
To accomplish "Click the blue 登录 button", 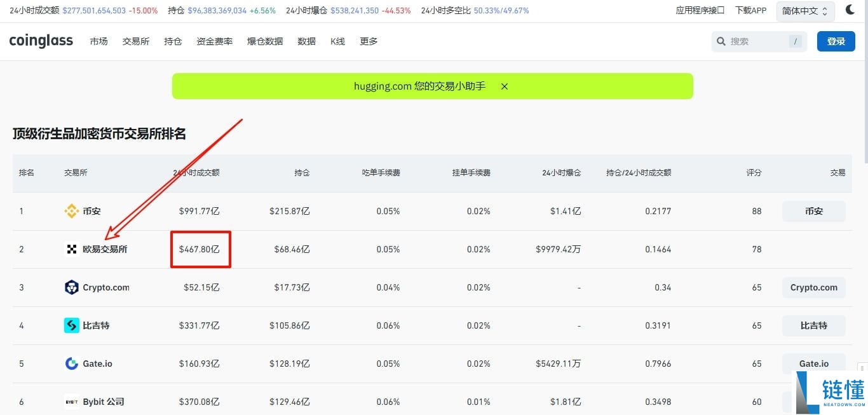I will (836, 41).
